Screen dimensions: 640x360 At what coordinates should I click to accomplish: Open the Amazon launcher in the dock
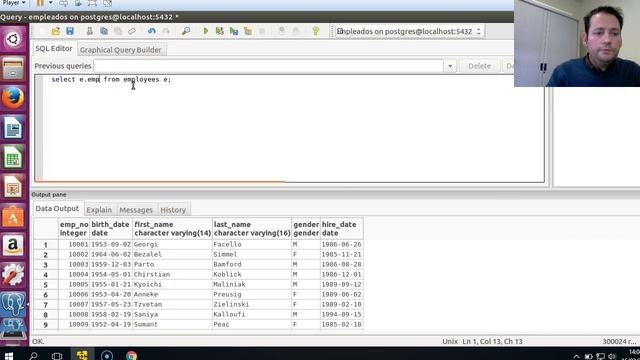pos(13,246)
